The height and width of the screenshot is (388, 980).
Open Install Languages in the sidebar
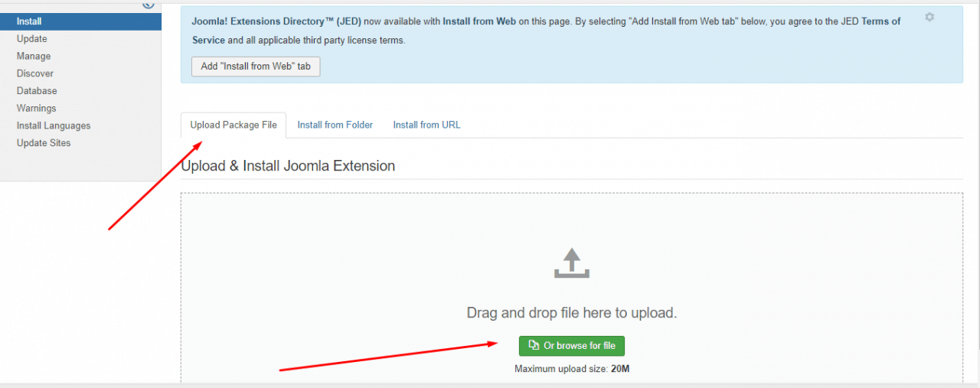click(x=54, y=126)
